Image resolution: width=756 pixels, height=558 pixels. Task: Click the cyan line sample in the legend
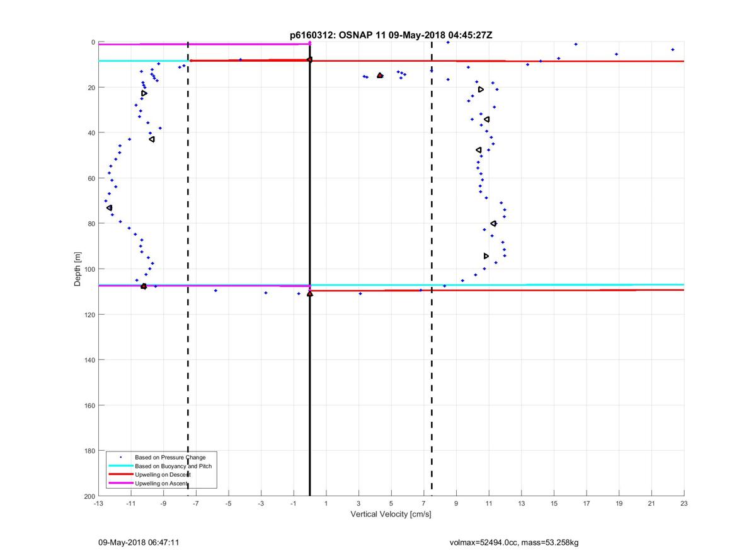pos(121,466)
